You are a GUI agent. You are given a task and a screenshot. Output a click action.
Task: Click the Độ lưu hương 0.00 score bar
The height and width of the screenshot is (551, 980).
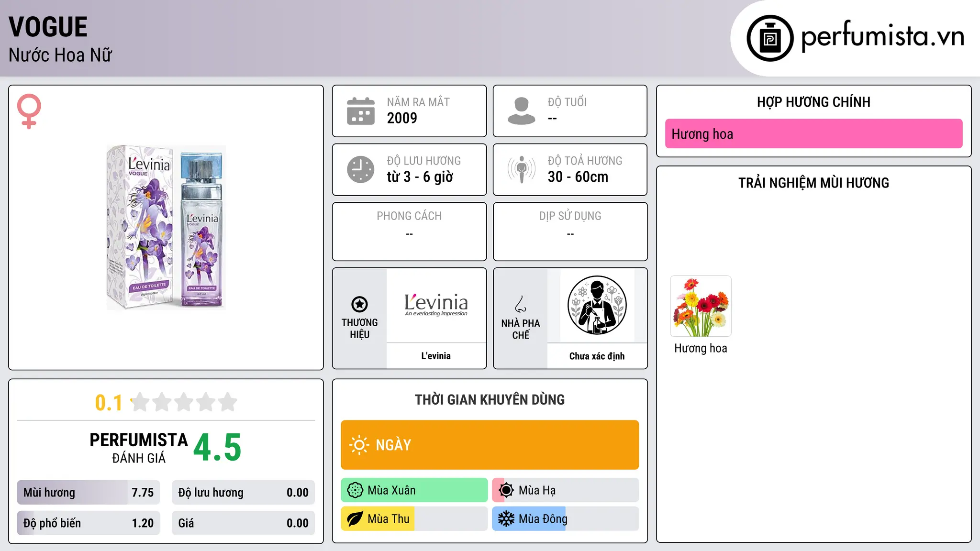pos(244,493)
